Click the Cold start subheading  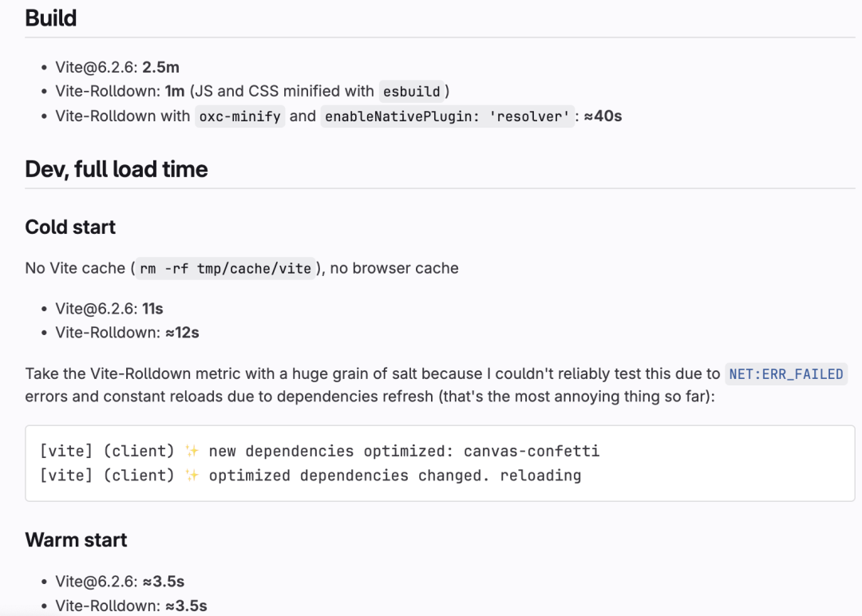point(70,227)
